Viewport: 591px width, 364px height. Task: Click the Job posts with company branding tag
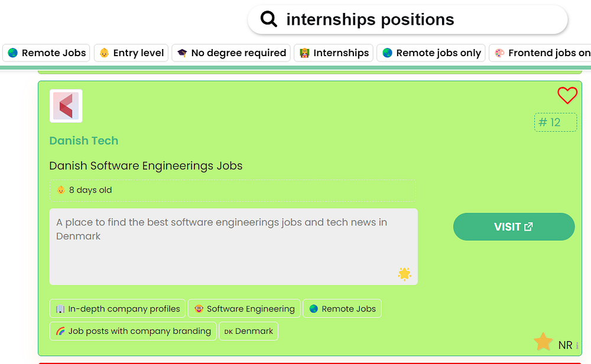point(133,331)
